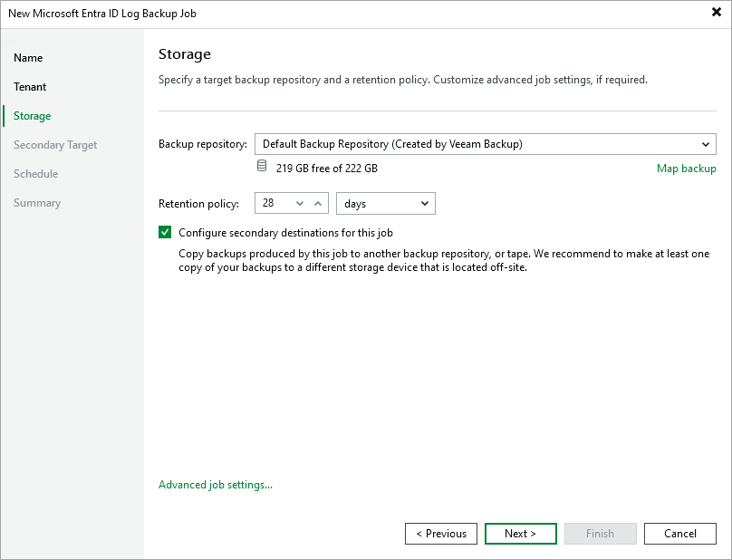The width and height of the screenshot is (732, 560).
Task: Jump to the Summary step
Action: [37, 202]
